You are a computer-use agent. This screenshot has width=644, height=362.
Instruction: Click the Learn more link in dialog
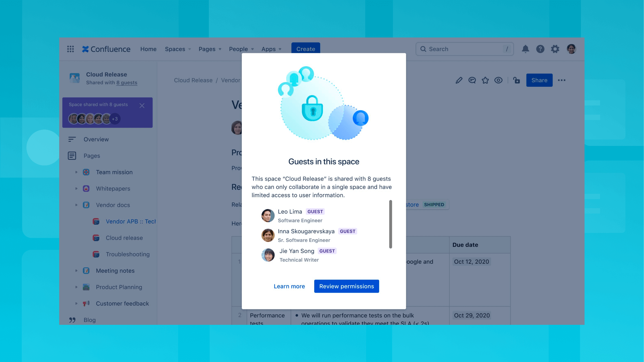pyautogui.click(x=289, y=286)
